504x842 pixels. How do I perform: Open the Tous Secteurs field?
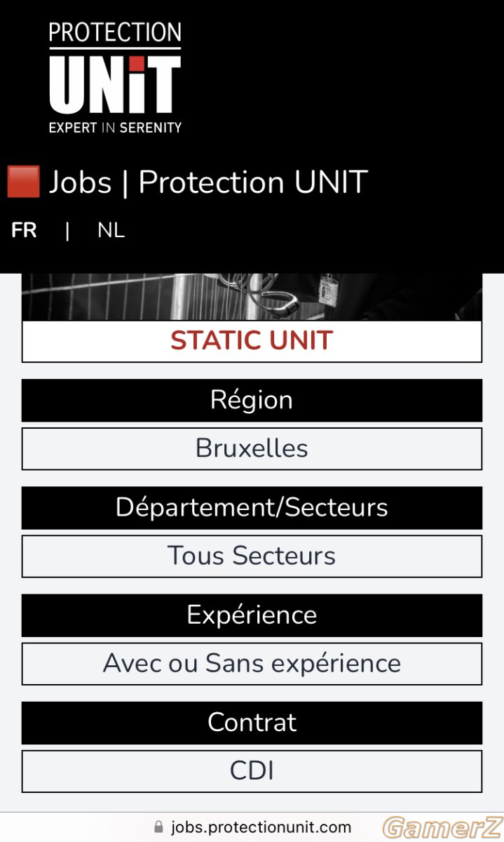coord(252,556)
